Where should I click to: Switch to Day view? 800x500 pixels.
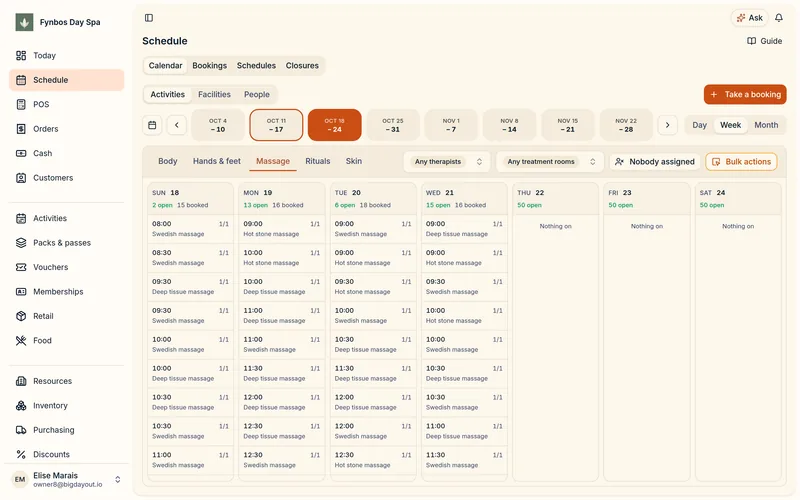(x=699, y=125)
